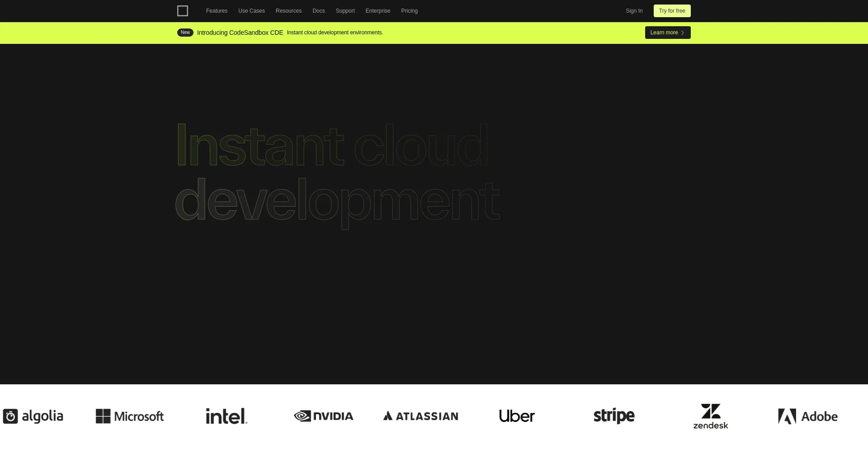Screen dimensions: 868x449
Task: Click the Try for free button
Action: click(672, 10)
